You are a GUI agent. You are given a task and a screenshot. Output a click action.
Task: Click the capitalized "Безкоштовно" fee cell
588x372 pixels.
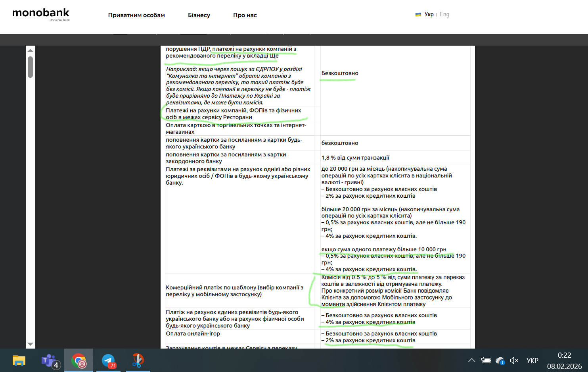(x=340, y=73)
